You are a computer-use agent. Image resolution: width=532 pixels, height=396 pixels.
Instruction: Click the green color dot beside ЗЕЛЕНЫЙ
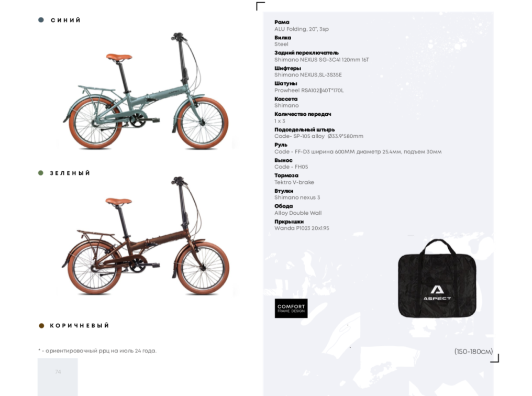pyautogui.click(x=41, y=173)
